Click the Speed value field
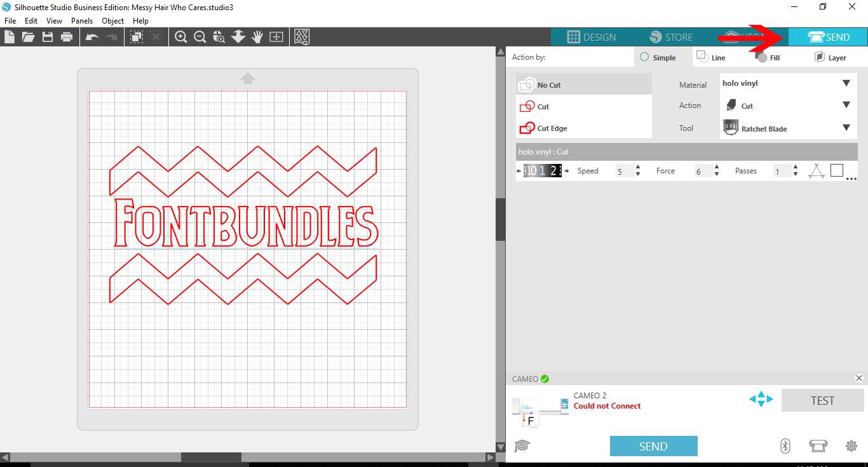The height and width of the screenshot is (467, 868). click(x=623, y=172)
